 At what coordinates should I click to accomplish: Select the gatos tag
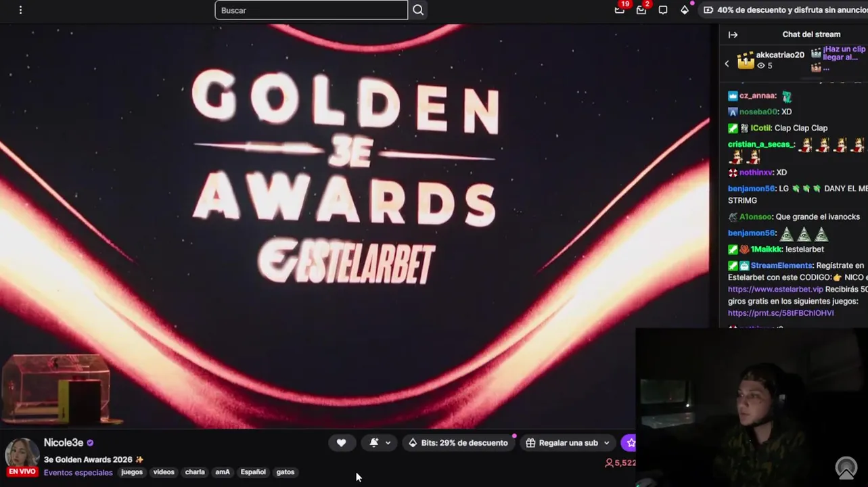coord(285,472)
